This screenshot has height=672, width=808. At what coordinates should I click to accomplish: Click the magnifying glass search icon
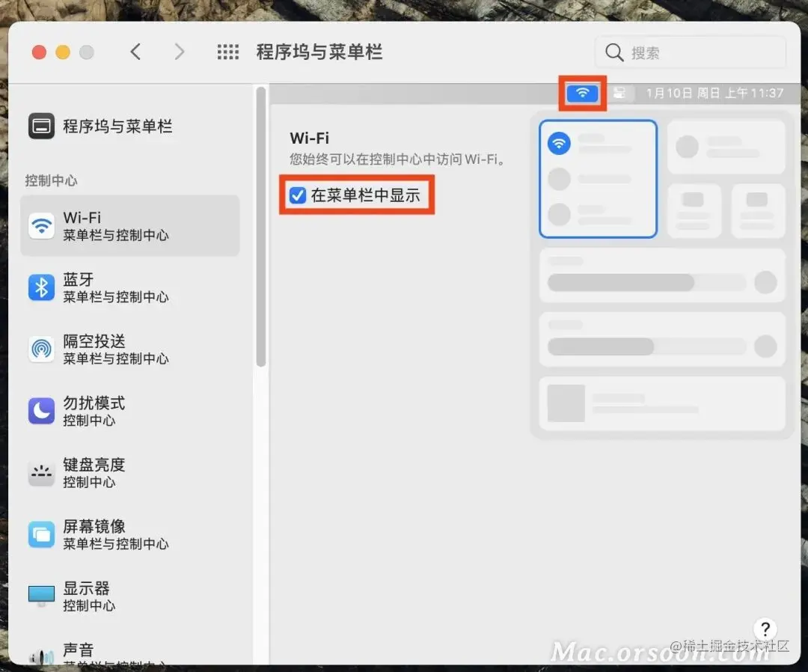(613, 52)
